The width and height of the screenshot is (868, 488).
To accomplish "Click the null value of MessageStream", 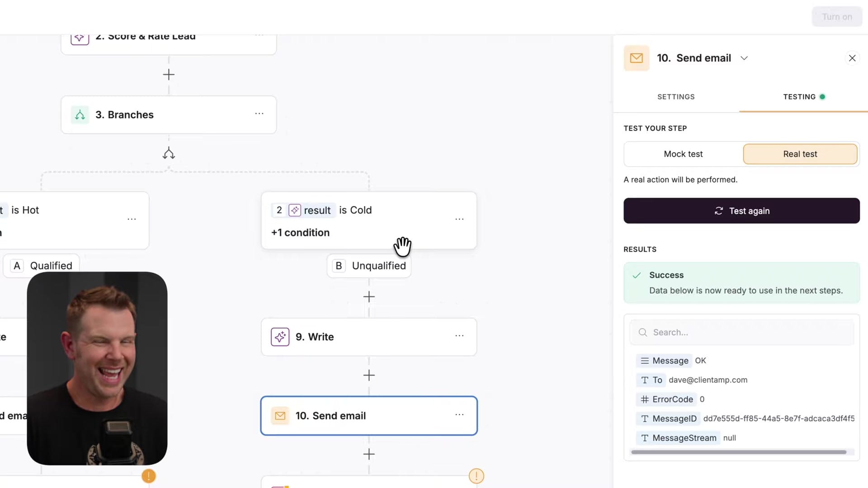I will 729,438.
